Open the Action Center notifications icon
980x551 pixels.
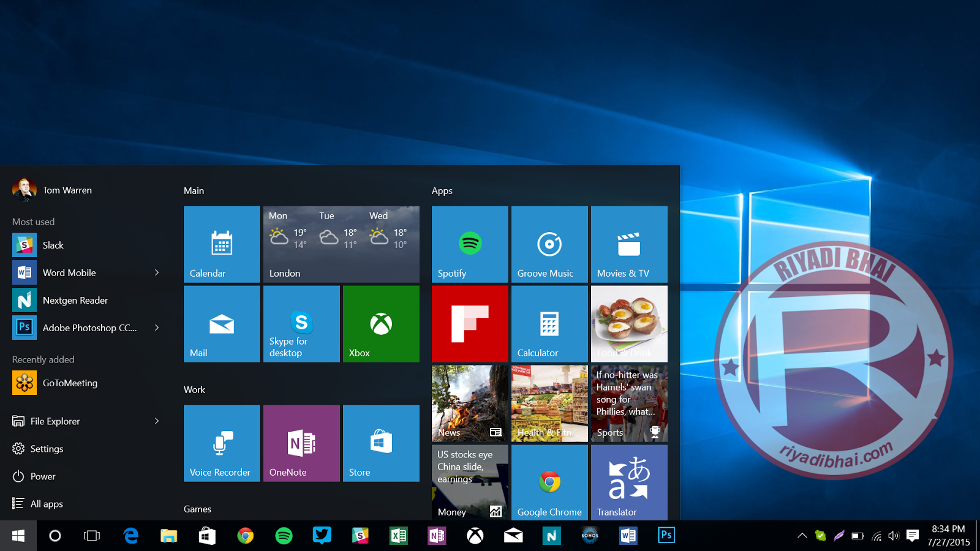pyautogui.click(x=913, y=536)
